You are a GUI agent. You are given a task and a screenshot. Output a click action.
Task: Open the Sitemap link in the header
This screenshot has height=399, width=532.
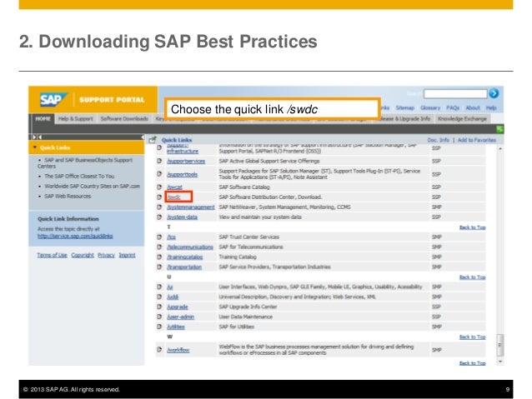coord(404,107)
